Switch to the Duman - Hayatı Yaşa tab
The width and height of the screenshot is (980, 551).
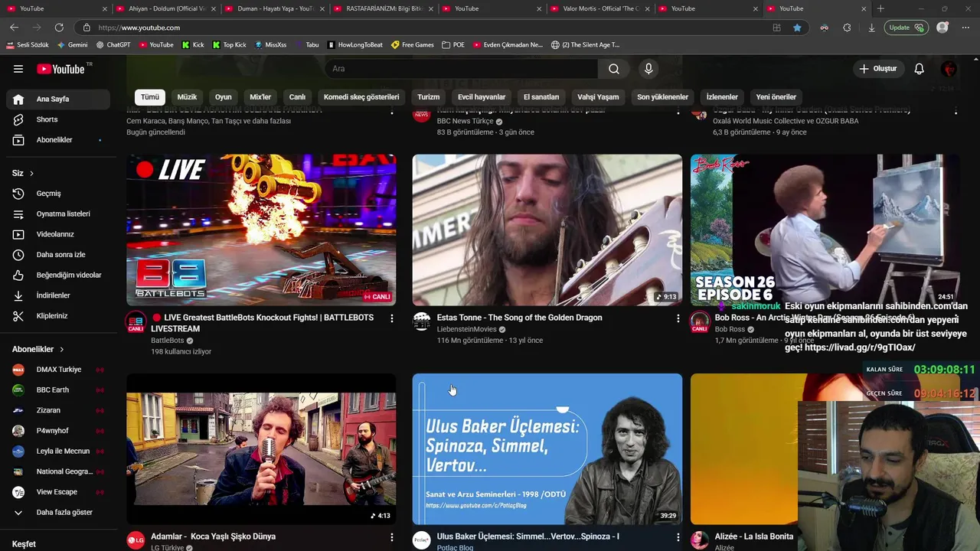pos(276,8)
